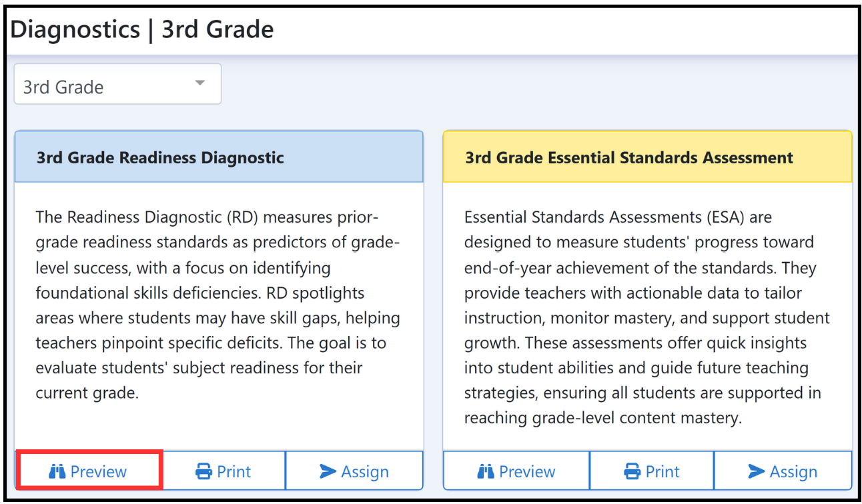The width and height of the screenshot is (862, 504).
Task: Open the 3rd Grade selector dropdown
Action: pos(117,84)
